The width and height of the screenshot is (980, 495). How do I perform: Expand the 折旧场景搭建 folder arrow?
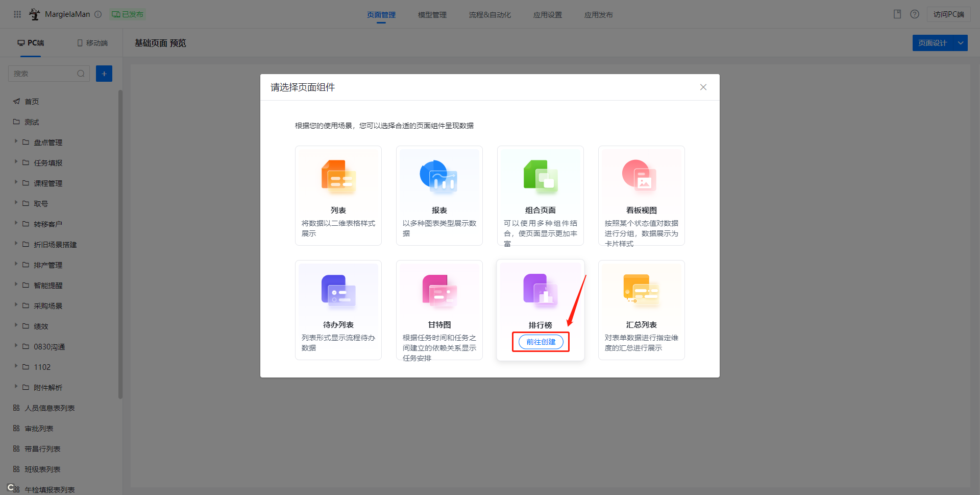pyautogui.click(x=16, y=244)
